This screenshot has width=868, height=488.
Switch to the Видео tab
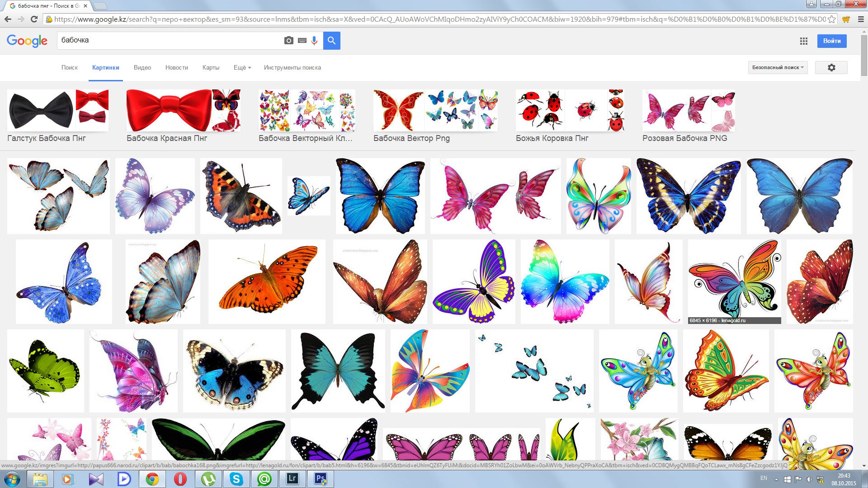pos(142,67)
